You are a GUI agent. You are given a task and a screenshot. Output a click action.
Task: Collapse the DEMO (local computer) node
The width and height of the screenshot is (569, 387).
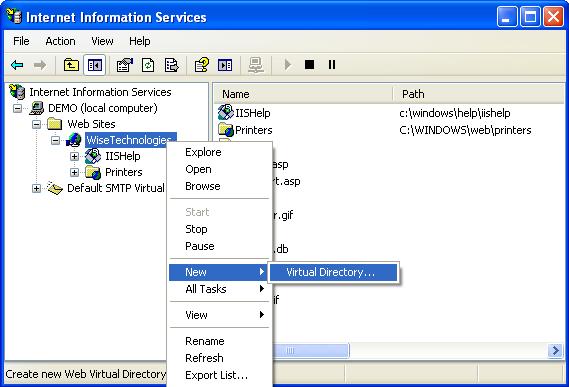(x=17, y=108)
